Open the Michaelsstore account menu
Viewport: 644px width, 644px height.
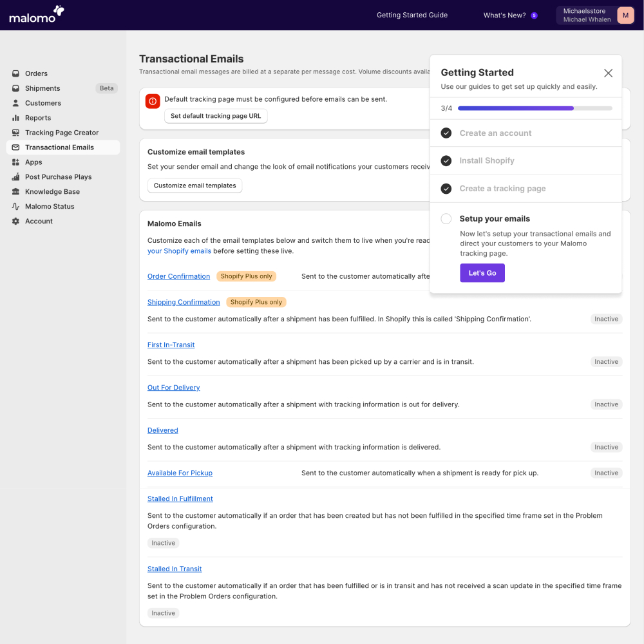tap(595, 15)
